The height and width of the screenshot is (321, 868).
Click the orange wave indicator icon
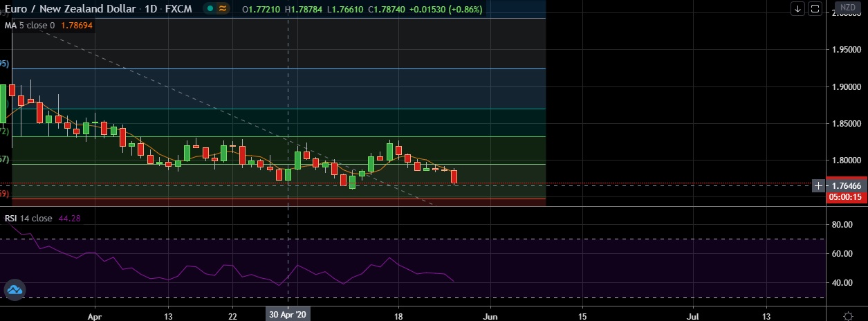click(223, 8)
